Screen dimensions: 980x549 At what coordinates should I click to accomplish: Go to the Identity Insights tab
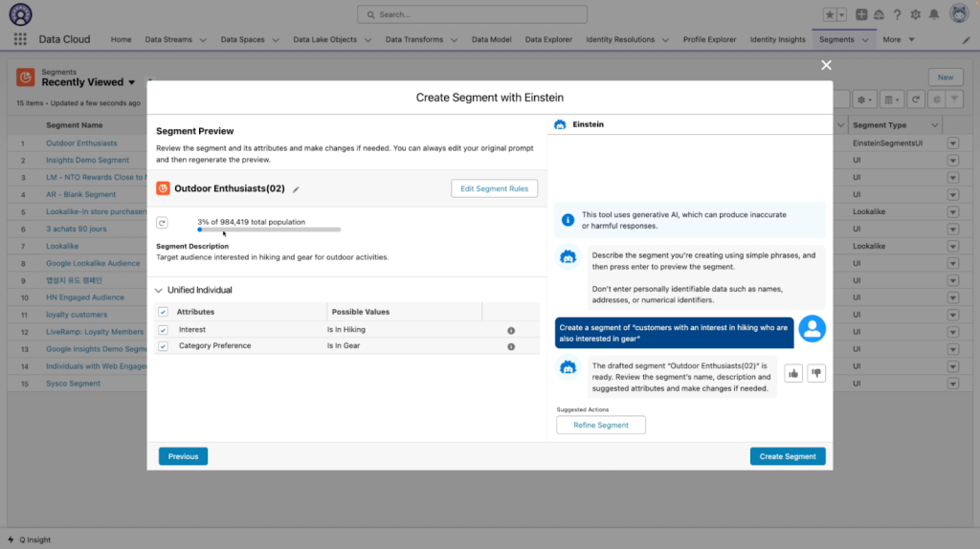point(777,39)
